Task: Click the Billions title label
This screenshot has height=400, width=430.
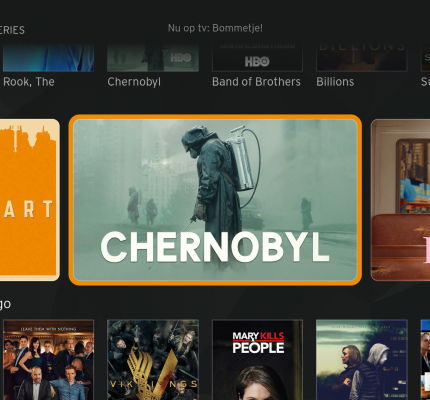Action: pyautogui.click(x=335, y=82)
